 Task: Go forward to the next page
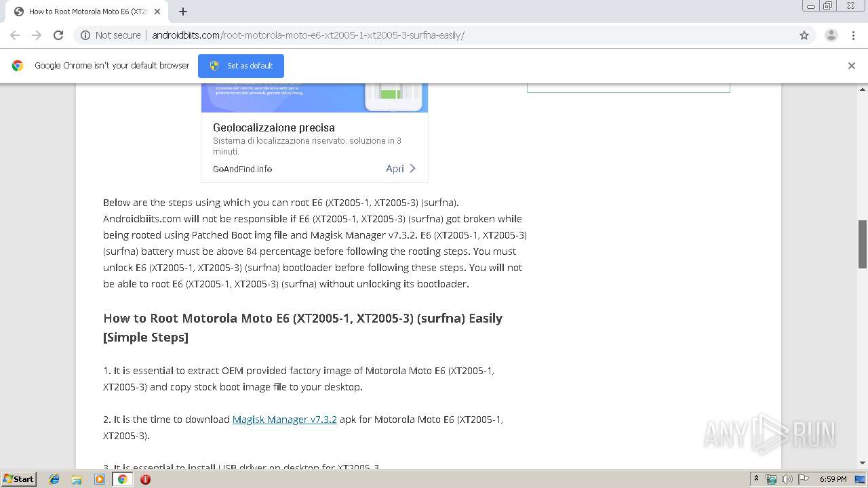click(37, 35)
